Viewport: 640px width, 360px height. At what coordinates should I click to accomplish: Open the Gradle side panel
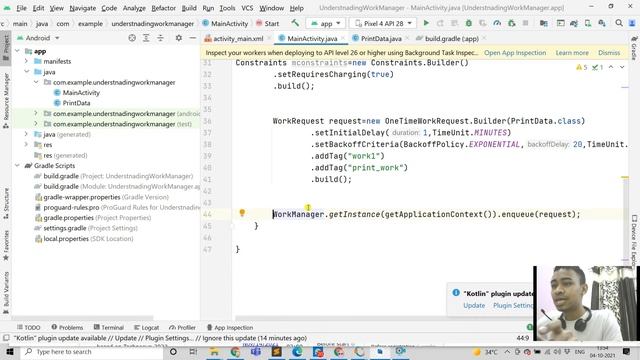[634, 48]
